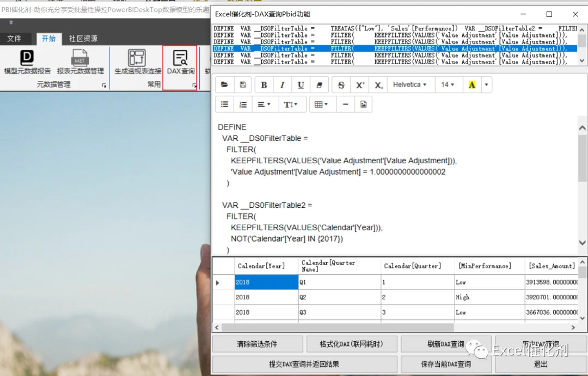
Task: Expand the text color options arrow
Action: (486, 85)
